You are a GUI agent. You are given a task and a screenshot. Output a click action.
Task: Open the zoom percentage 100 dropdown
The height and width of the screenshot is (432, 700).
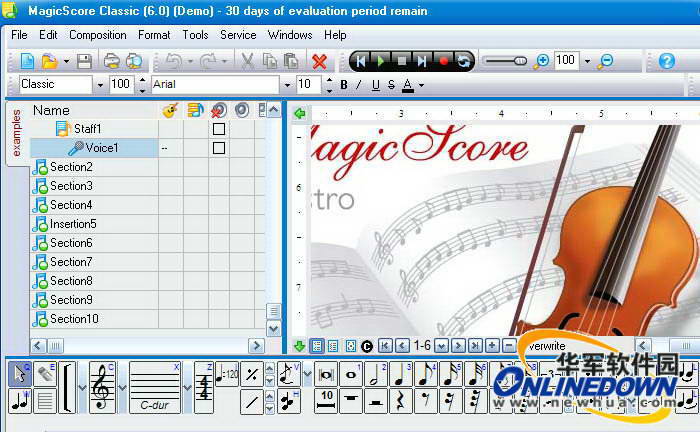(588, 61)
